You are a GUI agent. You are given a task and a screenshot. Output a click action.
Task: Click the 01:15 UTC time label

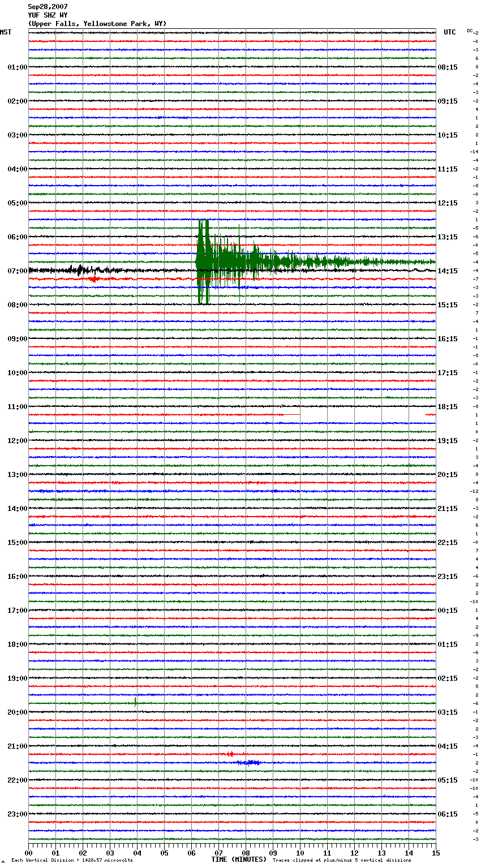448,644
